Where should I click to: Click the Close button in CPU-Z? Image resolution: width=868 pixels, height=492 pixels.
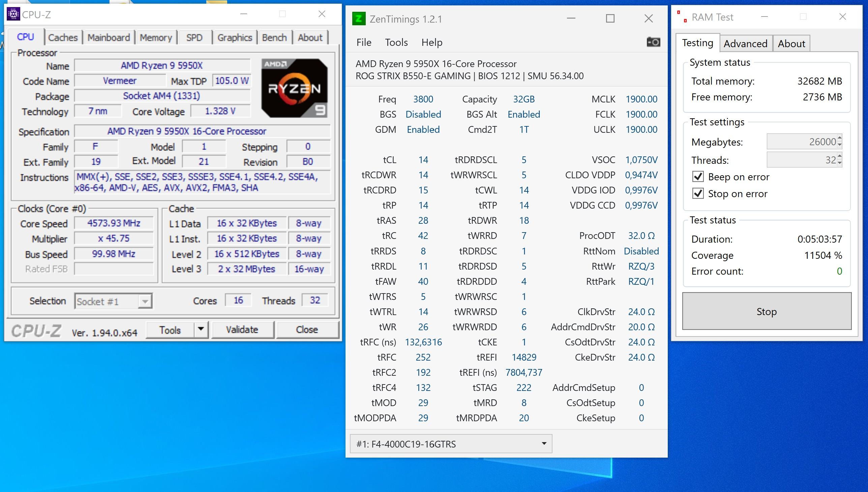point(307,330)
